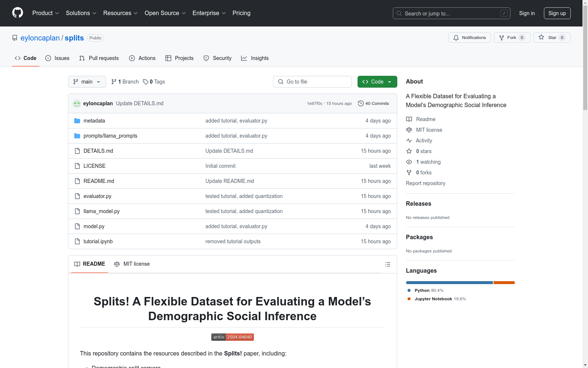Expand the Product menu

coord(46,13)
